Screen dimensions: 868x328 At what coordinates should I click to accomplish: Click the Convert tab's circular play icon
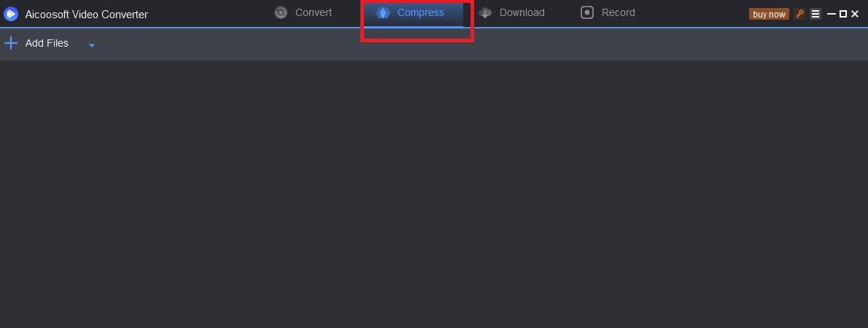(x=282, y=12)
